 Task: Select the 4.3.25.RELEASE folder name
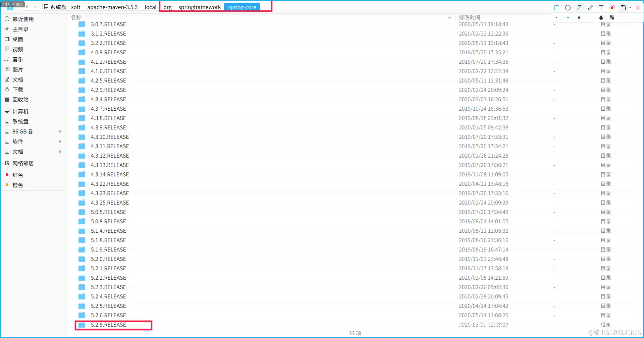tap(110, 203)
